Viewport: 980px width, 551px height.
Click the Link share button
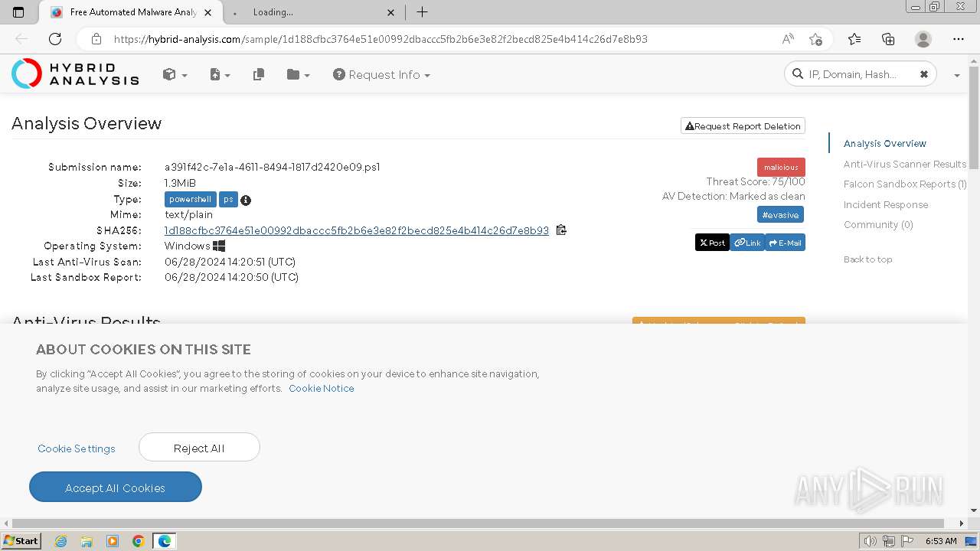coord(747,243)
